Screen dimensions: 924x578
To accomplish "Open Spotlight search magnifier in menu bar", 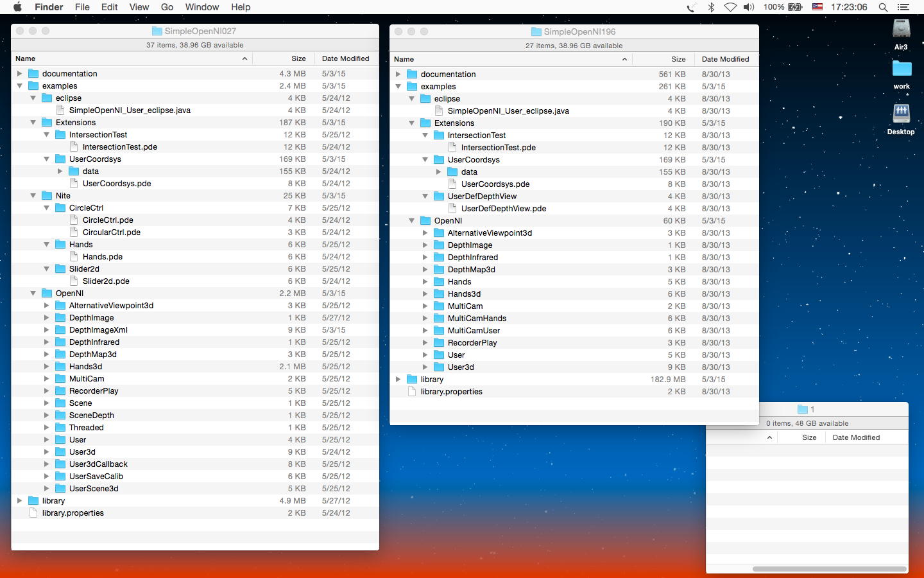I will point(883,7).
